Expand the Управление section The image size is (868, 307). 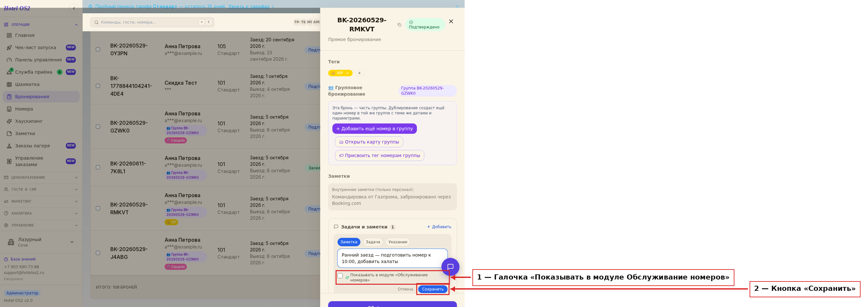click(41, 225)
